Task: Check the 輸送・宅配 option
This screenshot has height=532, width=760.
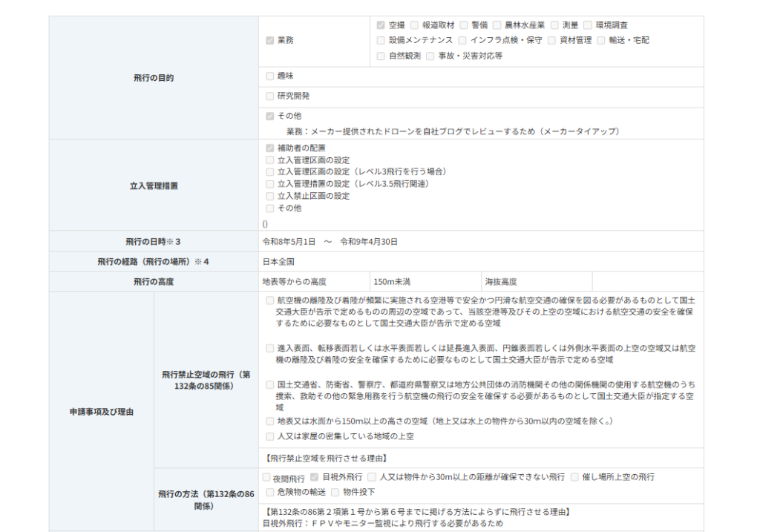Action: [x=601, y=40]
